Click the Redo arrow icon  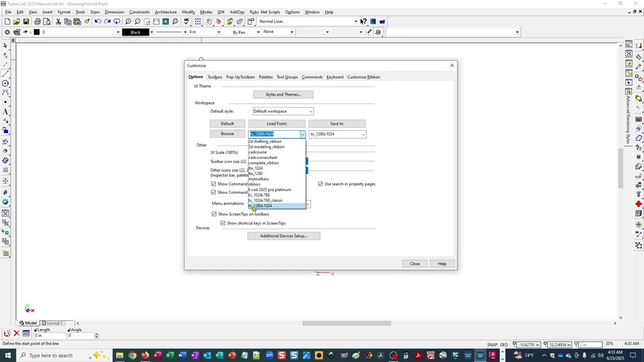pos(107,22)
